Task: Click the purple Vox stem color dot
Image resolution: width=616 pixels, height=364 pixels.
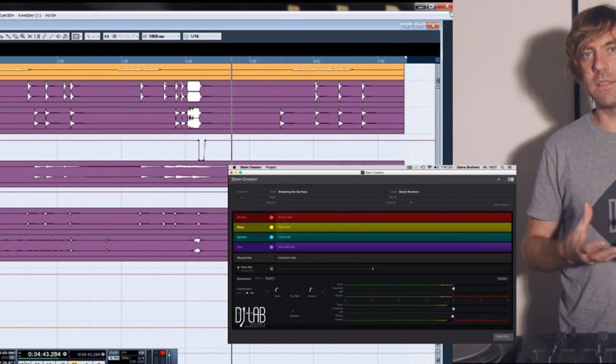Action: [272, 247]
